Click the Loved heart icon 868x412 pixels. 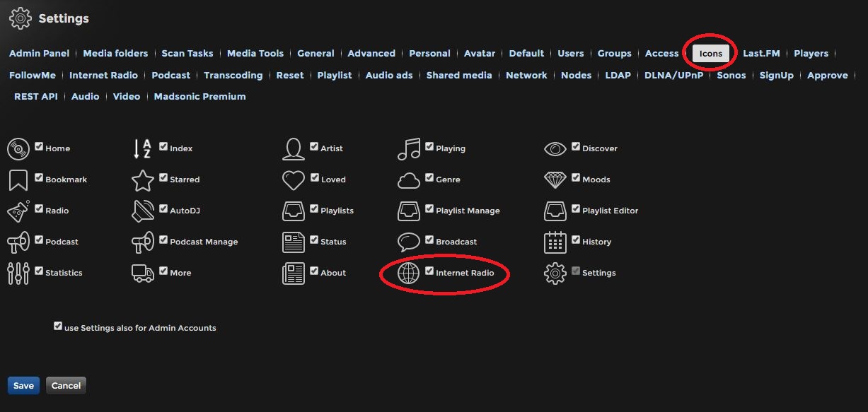coord(294,180)
